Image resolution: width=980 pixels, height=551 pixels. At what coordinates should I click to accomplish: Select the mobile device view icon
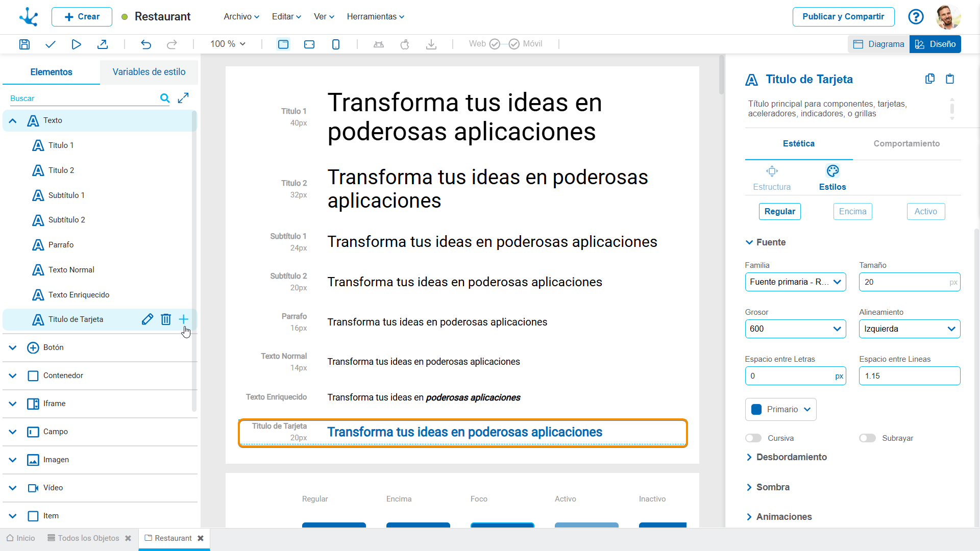coord(335,44)
